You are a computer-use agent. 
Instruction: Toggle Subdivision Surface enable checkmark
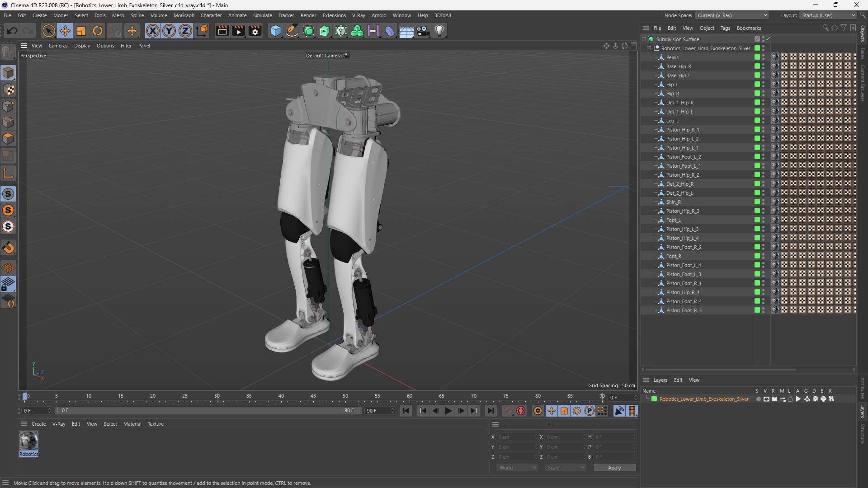pos(768,39)
